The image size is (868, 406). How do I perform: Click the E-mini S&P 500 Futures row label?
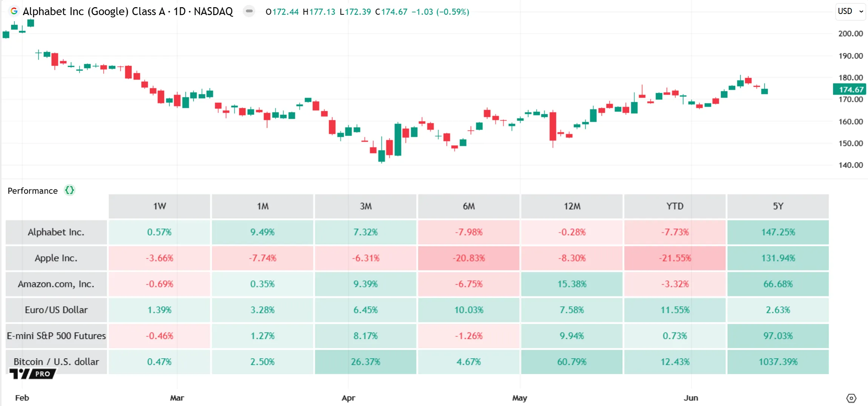coord(56,336)
